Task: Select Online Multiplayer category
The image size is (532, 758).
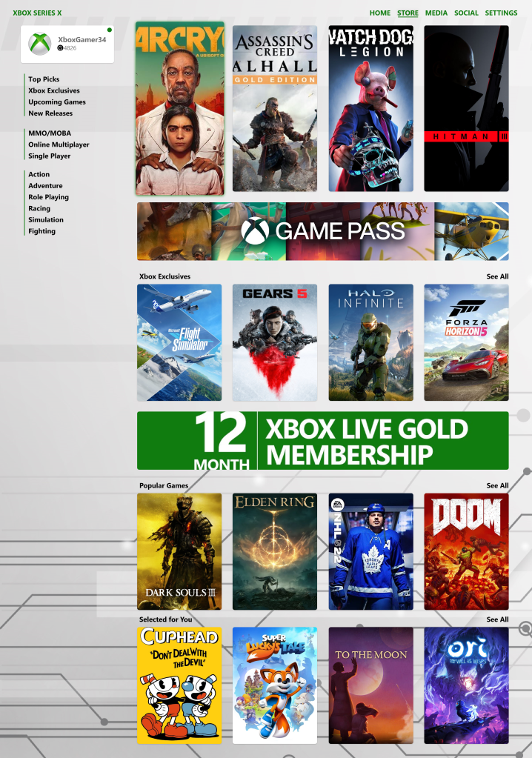Action: pyautogui.click(x=59, y=144)
